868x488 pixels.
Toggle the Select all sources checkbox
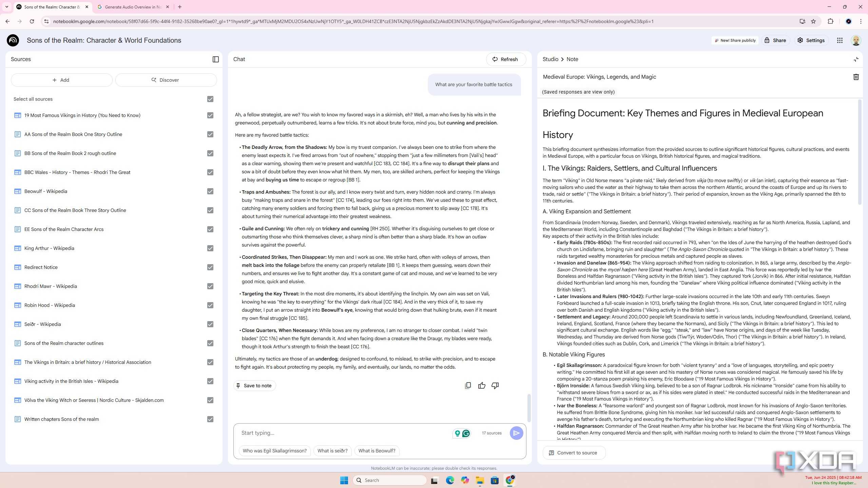click(210, 99)
